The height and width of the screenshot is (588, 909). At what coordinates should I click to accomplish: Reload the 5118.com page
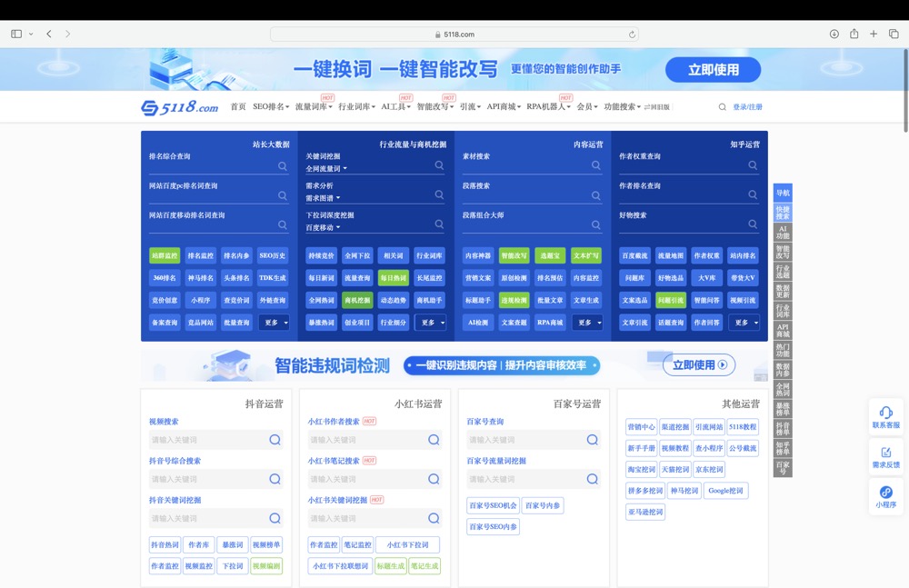632,35
